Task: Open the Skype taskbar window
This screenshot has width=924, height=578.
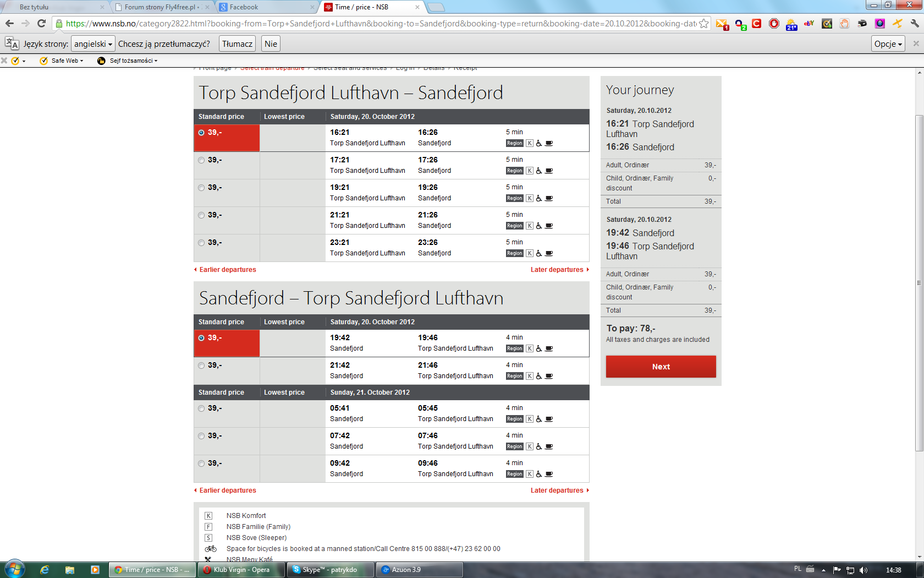Action: 331,570
